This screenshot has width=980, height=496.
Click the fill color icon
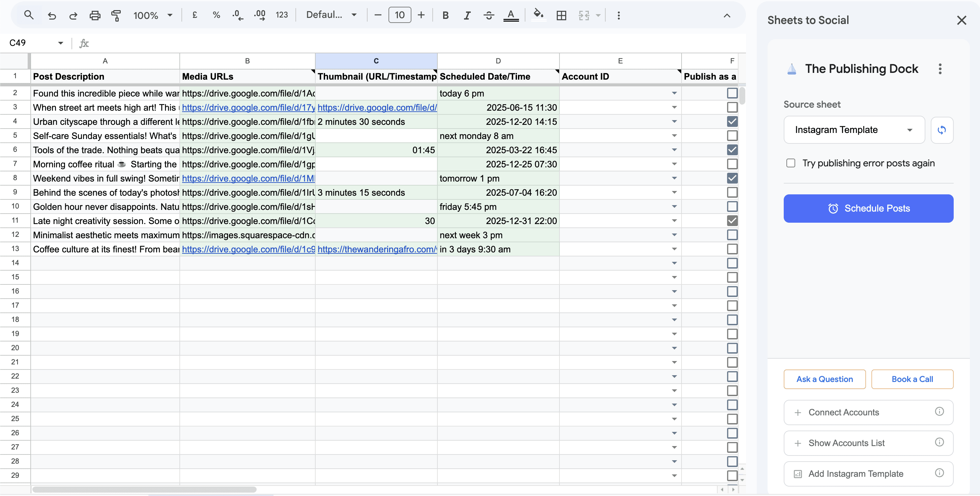point(538,15)
